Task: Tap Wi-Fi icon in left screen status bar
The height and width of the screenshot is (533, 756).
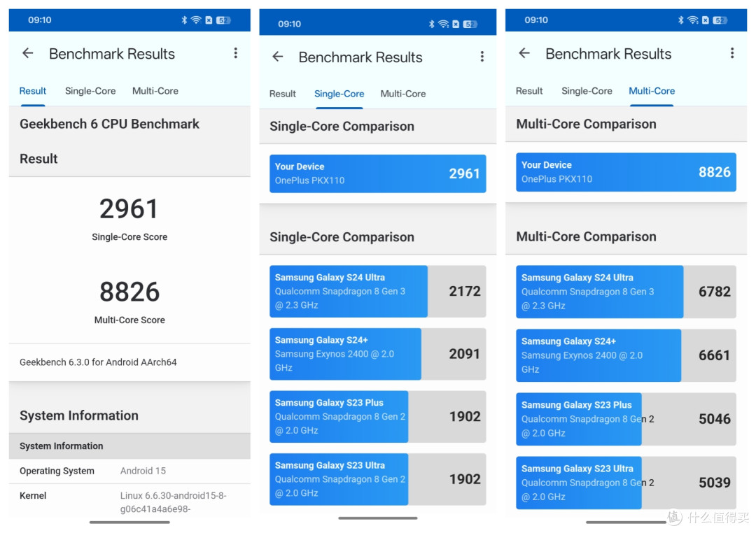Action: [196, 20]
